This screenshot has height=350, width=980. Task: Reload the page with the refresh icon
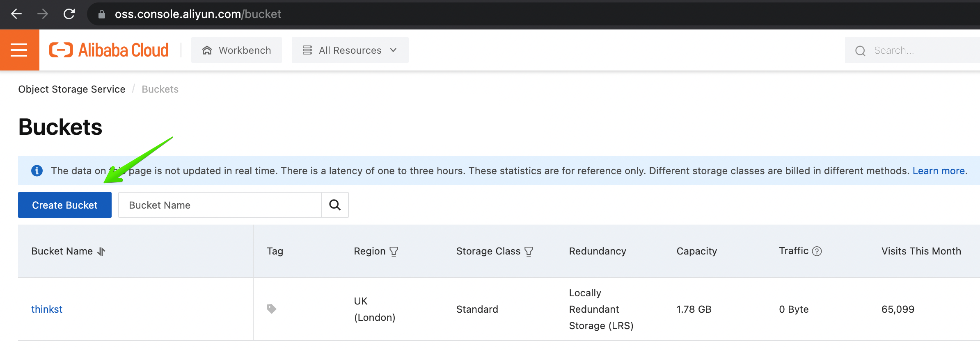[69, 14]
